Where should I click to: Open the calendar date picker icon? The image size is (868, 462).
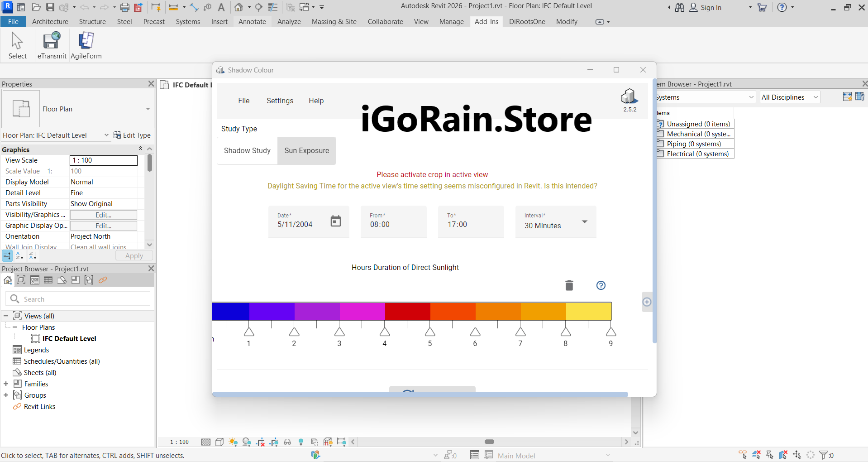[335, 221]
